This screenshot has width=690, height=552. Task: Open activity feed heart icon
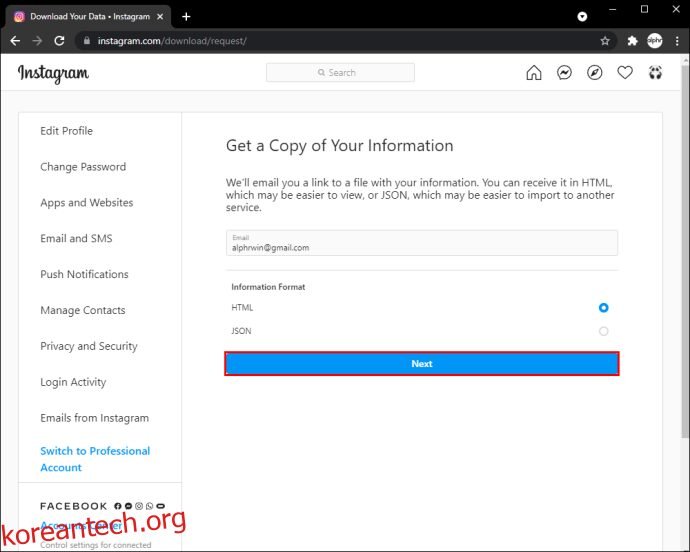pos(625,73)
